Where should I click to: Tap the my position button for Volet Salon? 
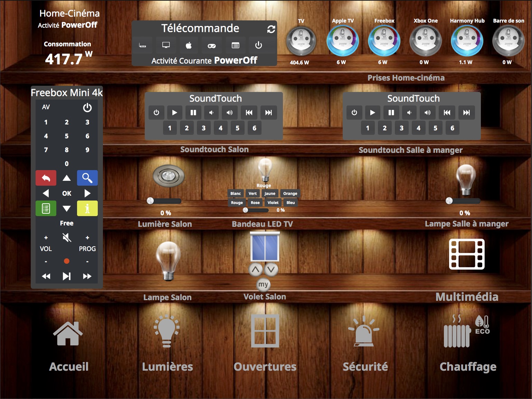[263, 285]
